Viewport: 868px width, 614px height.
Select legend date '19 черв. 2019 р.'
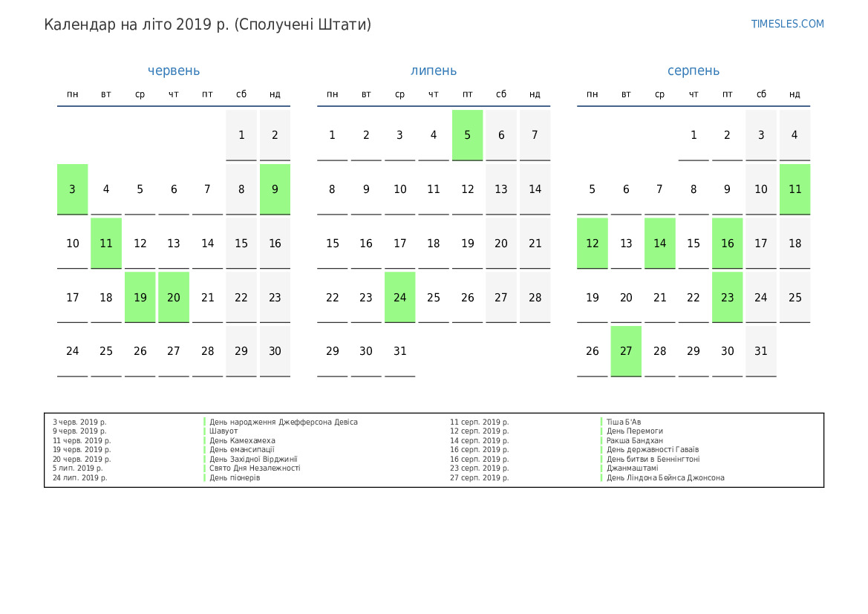pos(82,450)
